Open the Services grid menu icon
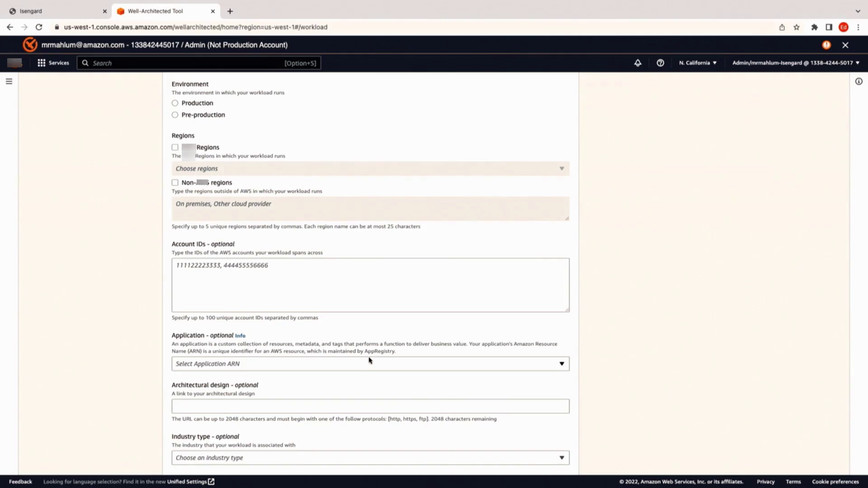This screenshot has width=868, height=488. 42,63
